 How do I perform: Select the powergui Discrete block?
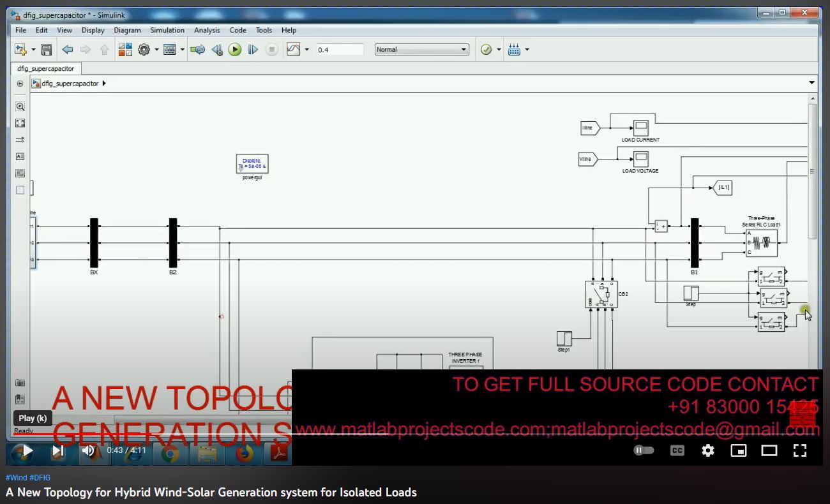pyautogui.click(x=252, y=164)
